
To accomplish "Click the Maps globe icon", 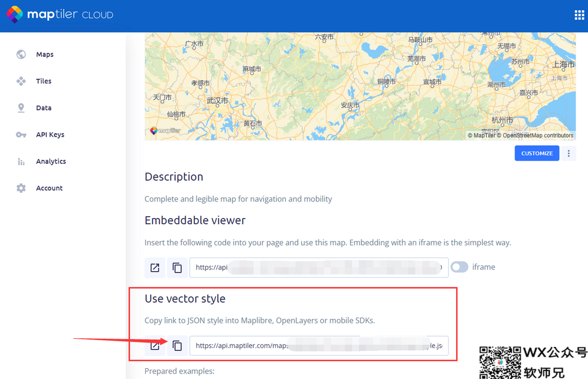I will coord(21,54).
